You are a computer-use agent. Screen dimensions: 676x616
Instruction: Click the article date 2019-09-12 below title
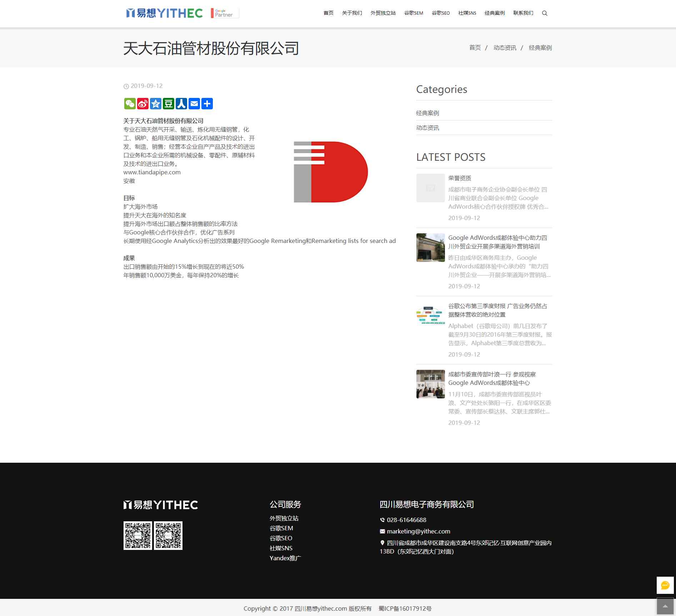click(146, 86)
